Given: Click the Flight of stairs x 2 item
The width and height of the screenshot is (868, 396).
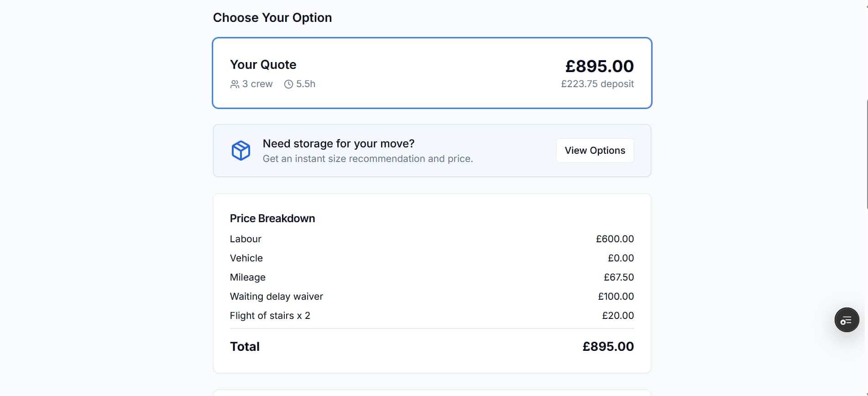Looking at the screenshot, I should (x=270, y=316).
